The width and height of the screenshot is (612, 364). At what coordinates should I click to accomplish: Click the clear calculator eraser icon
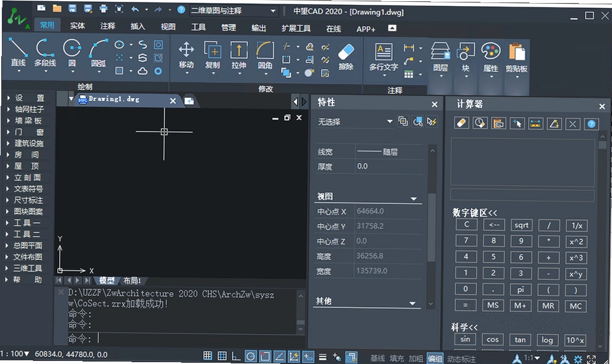[x=462, y=124]
